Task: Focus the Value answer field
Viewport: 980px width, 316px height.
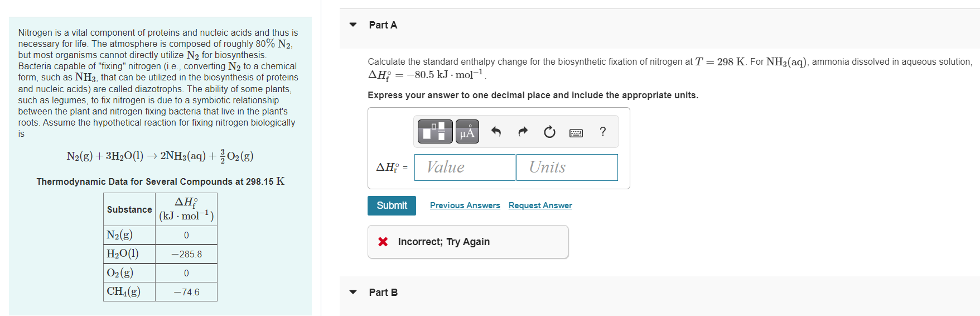Action: [465, 167]
